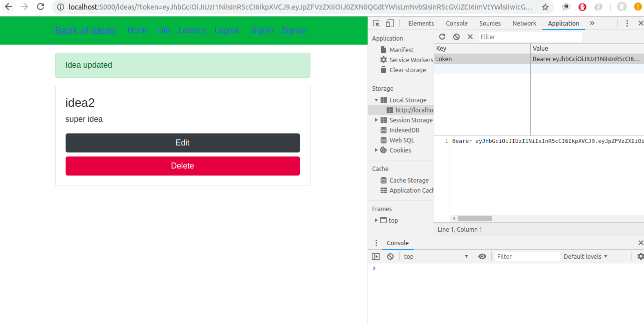Click the Signin nav link

point(262,30)
